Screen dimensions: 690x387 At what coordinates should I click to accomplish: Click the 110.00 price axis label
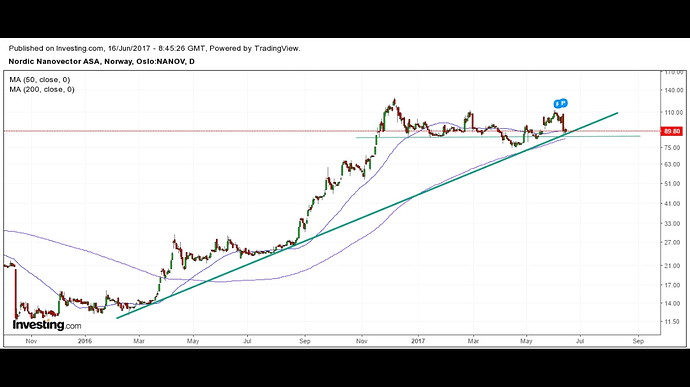tap(674, 113)
